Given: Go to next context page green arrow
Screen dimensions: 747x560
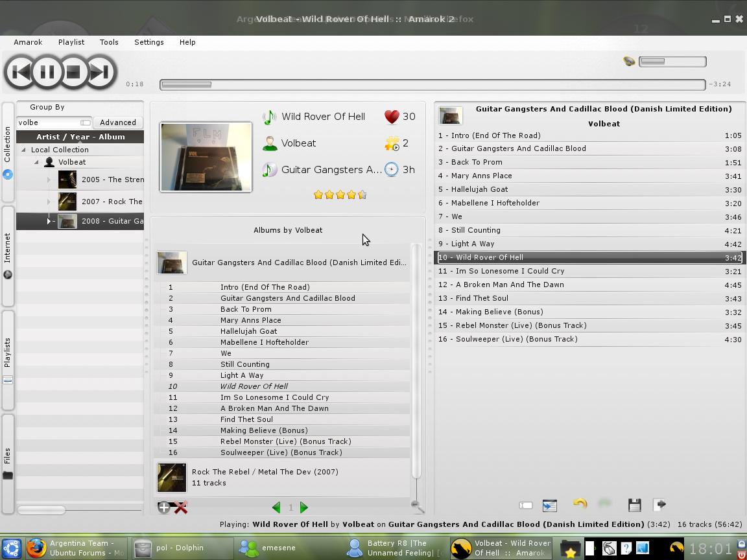Looking at the screenshot, I should click(x=304, y=507).
